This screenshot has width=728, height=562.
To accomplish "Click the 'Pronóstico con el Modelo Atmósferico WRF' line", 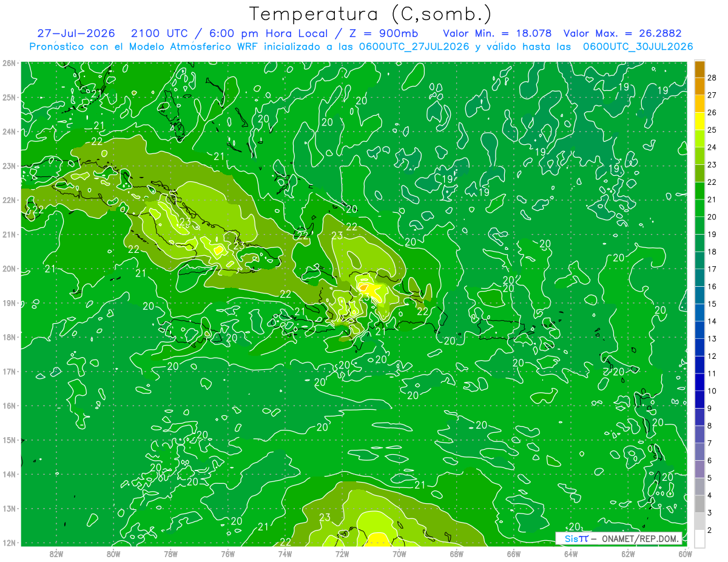I will [x=145, y=47].
